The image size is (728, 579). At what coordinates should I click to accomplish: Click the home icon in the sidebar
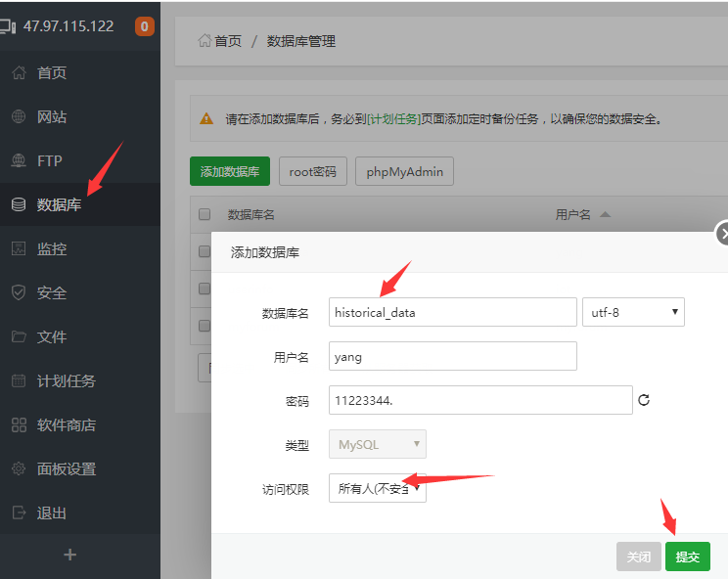[x=19, y=72]
